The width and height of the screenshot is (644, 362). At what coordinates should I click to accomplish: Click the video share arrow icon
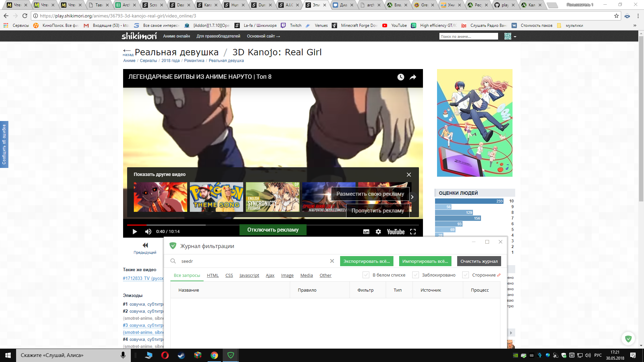click(x=413, y=77)
